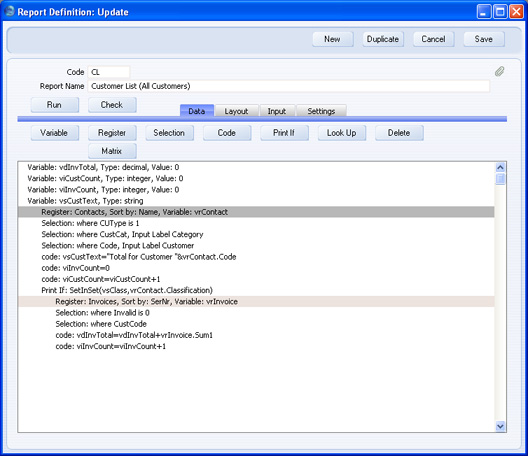Click the Look Up button

[x=342, y=133]
